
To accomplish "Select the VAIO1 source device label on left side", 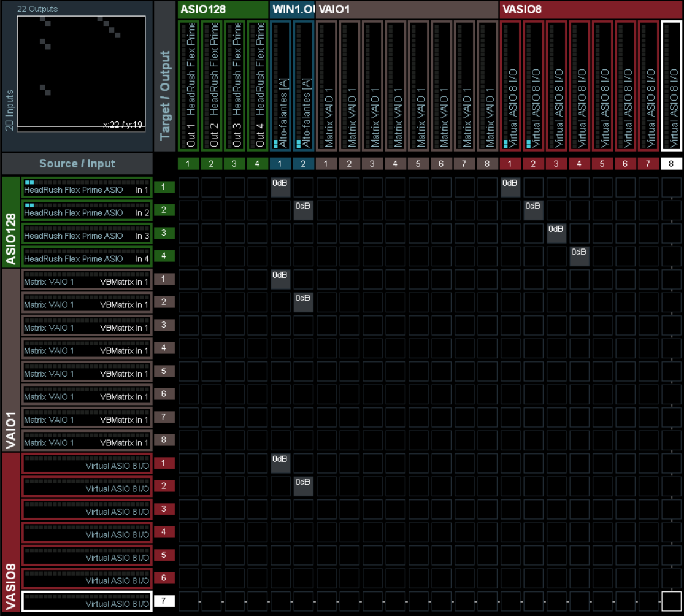I will pos(10,360).
